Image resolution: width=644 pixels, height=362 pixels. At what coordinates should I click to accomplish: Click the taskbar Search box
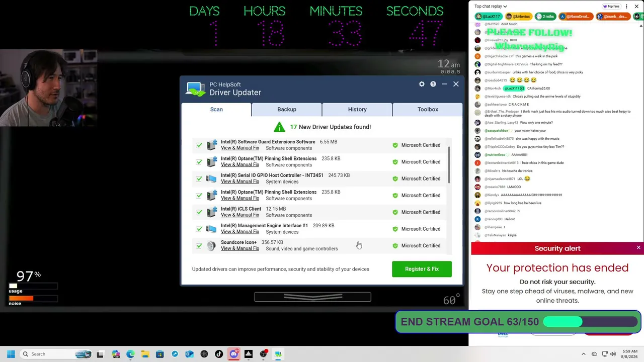55,354
